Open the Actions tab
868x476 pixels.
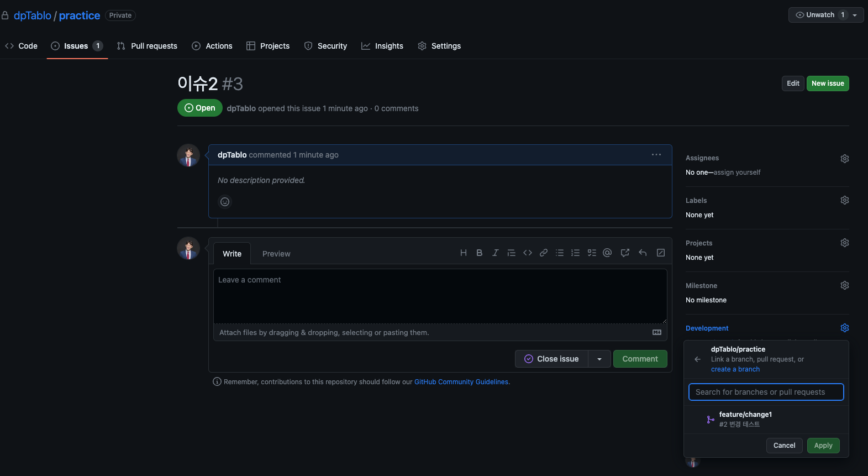[212, 46]
